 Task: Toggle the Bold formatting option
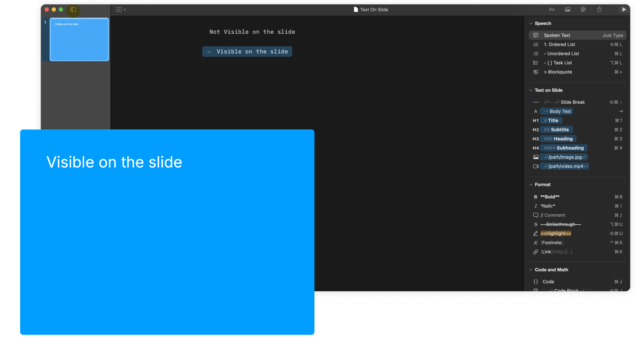(550, 197)
